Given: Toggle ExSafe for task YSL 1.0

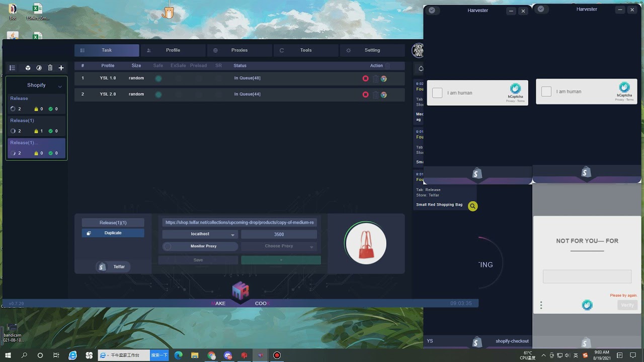Looking at the screenshot, I should (178, 78).
